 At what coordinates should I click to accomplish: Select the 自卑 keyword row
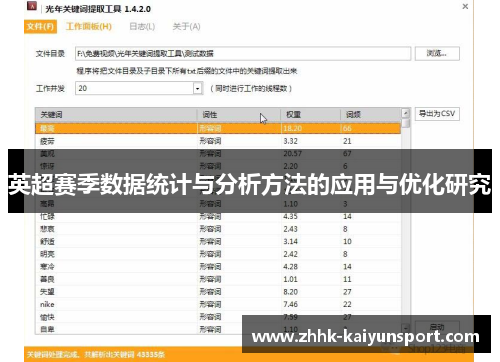[218, 329]
